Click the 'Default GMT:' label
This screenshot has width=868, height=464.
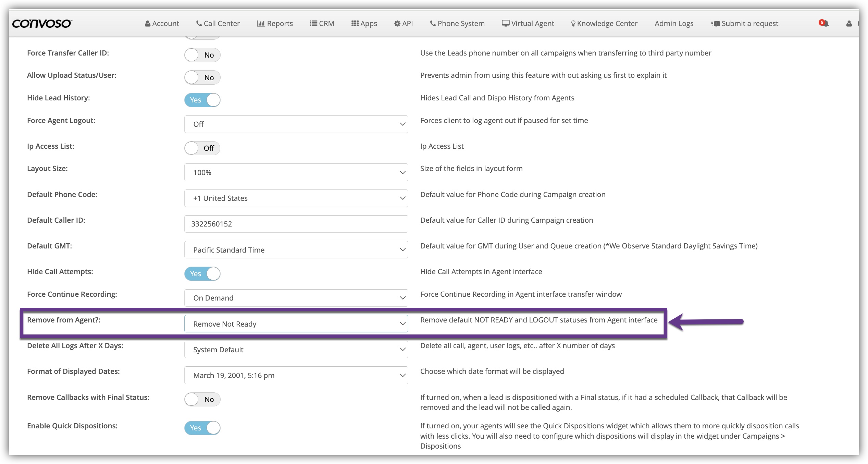(50, 246)
